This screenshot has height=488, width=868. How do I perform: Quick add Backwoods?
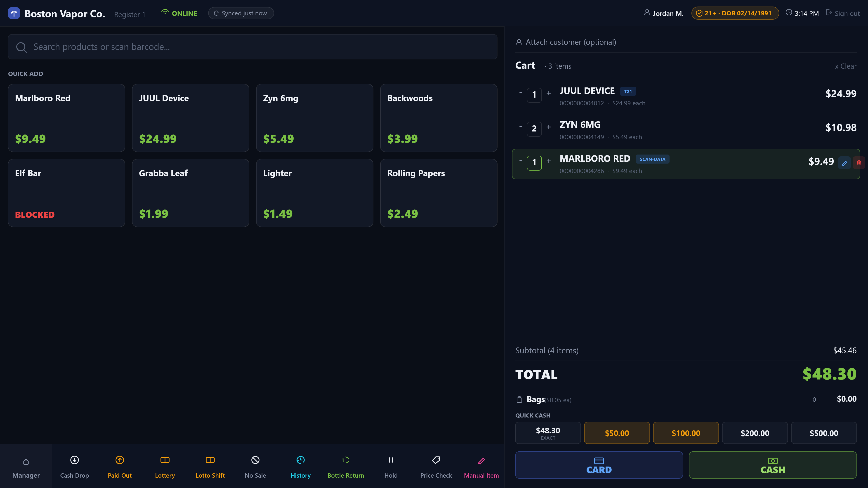[x=439, y=118]
